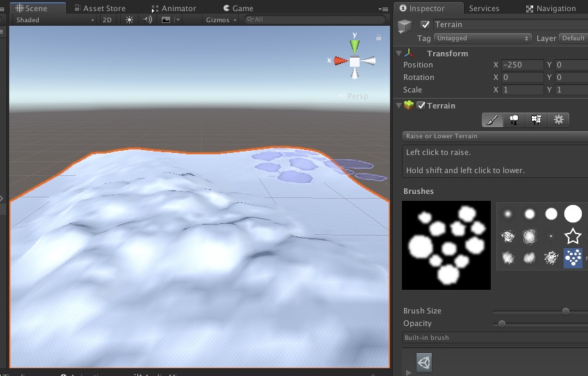Switch to the Services tab
Screen dimensions: 588x376
[x=484, y=8]
